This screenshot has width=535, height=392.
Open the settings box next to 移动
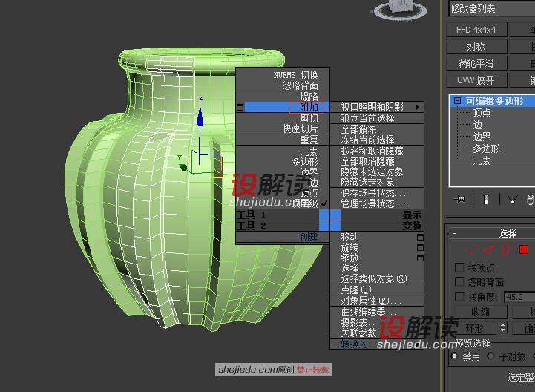pos(420,237)
